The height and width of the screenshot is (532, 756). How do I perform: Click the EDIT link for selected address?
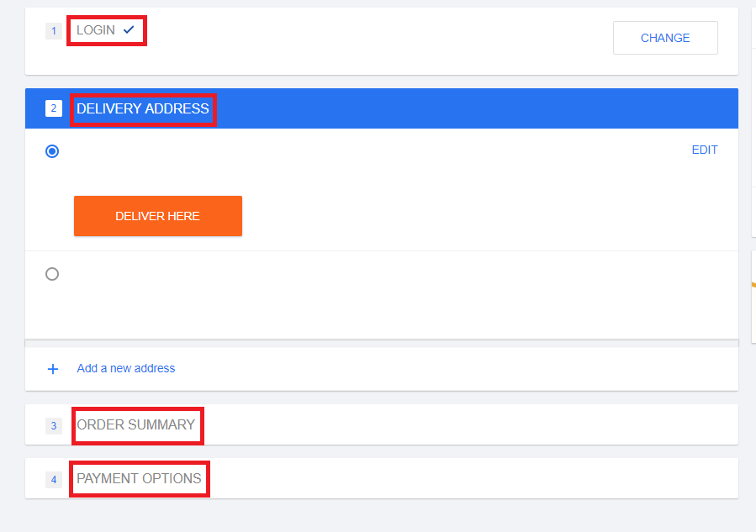tap(705, 150)
